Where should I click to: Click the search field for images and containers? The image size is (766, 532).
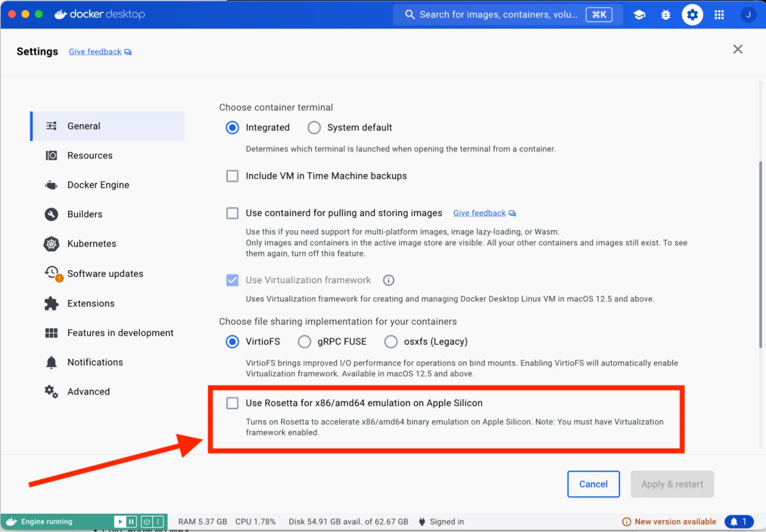click(x=508, y=14)
